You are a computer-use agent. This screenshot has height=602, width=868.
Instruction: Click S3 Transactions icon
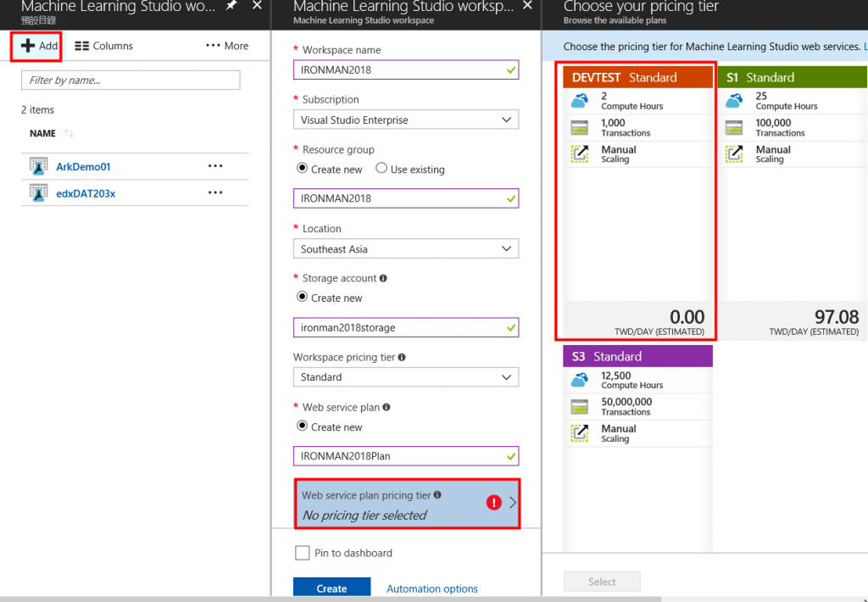580,407
